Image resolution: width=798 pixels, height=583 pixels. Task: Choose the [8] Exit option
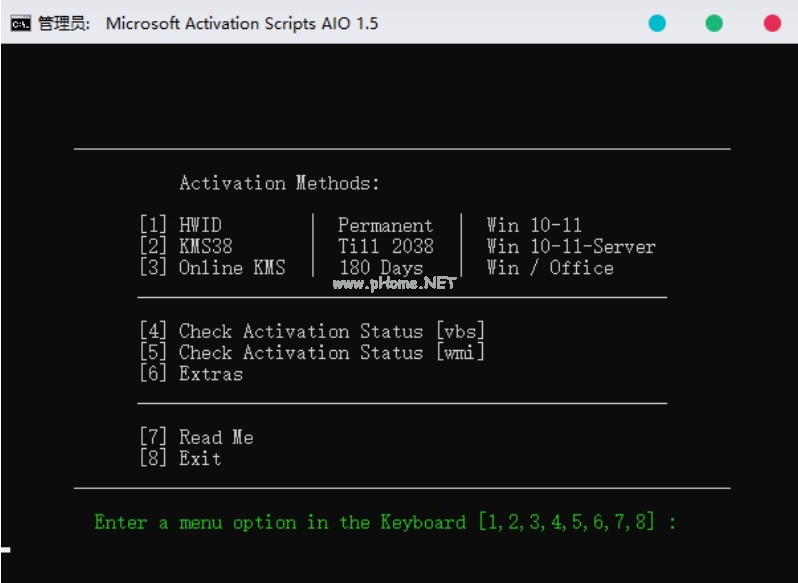tap(181, 458)
